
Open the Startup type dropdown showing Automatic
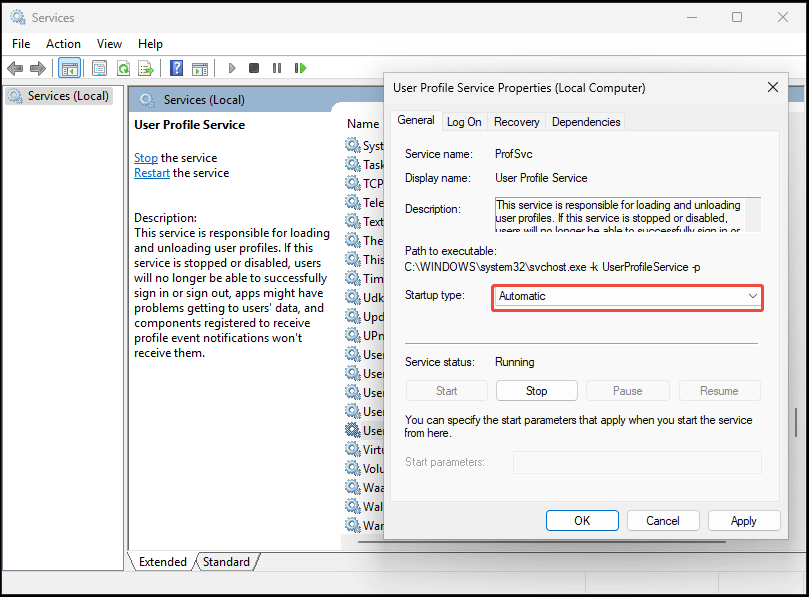[627, 296]
